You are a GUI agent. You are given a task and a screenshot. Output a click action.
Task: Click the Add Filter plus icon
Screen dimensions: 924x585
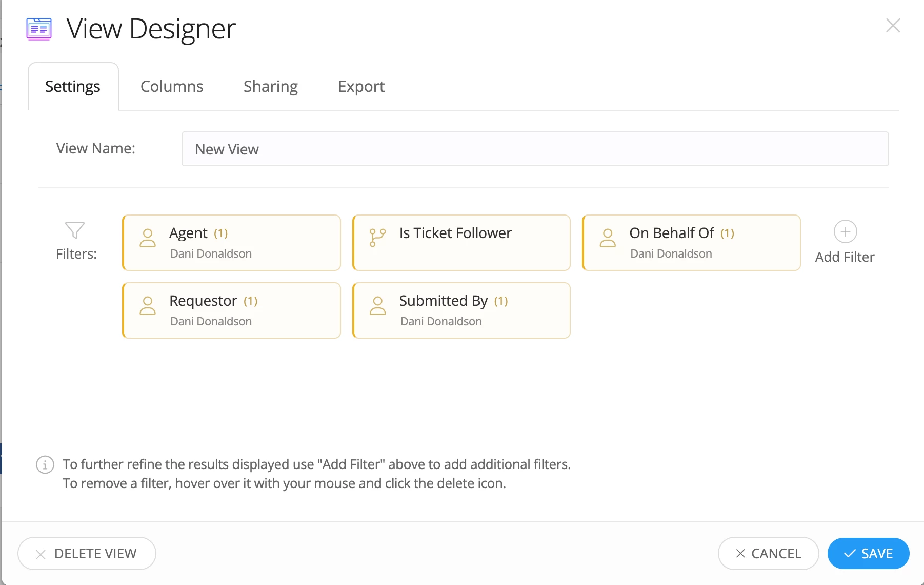tap(845, 232)
